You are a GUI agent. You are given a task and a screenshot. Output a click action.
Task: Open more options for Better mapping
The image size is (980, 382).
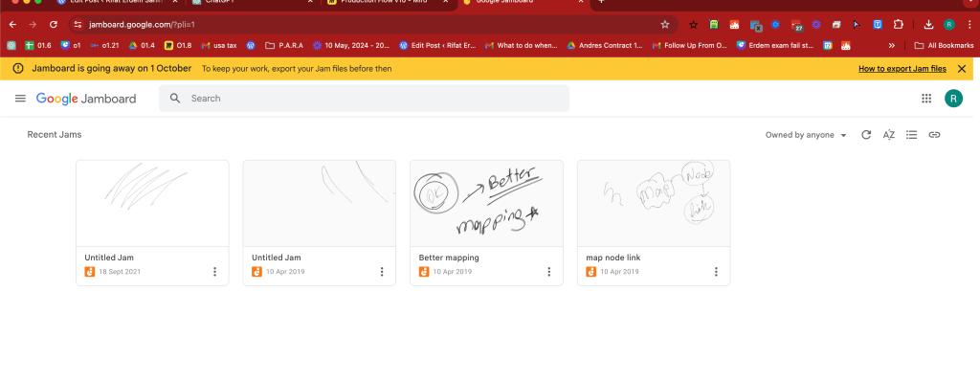[x=549, y=271]
